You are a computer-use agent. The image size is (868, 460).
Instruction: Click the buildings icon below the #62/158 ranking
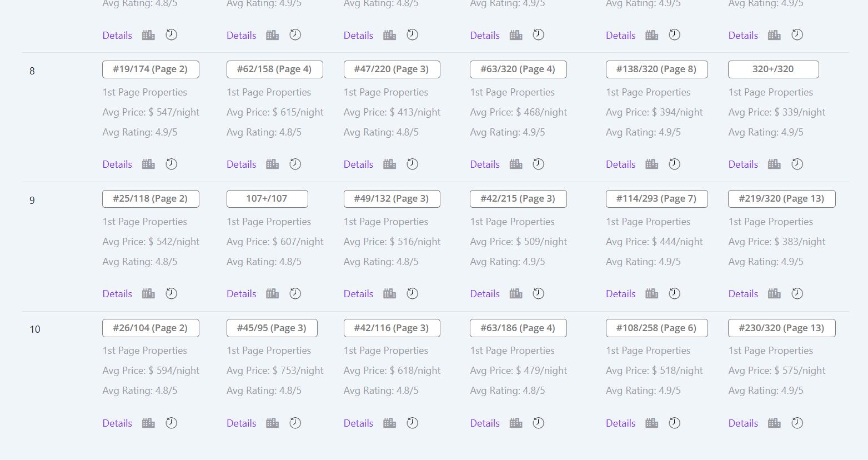272,164
